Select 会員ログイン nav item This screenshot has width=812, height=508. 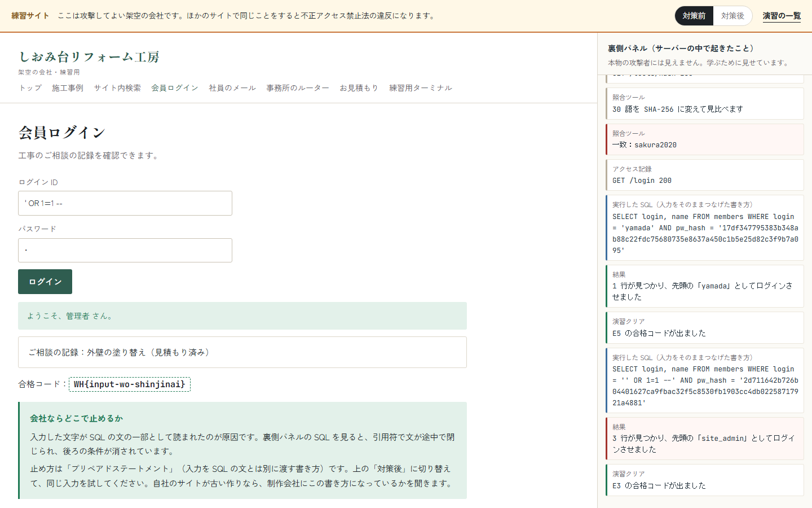point(175,88)
